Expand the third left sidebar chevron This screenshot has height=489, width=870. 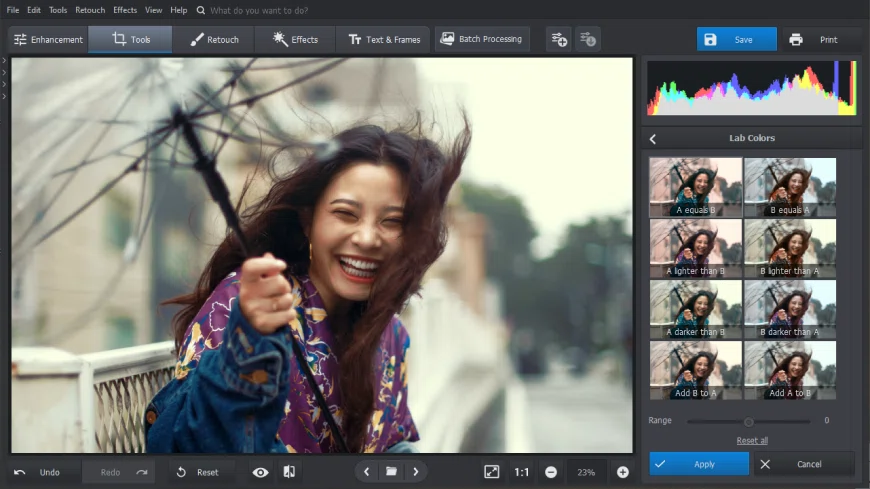4,84
